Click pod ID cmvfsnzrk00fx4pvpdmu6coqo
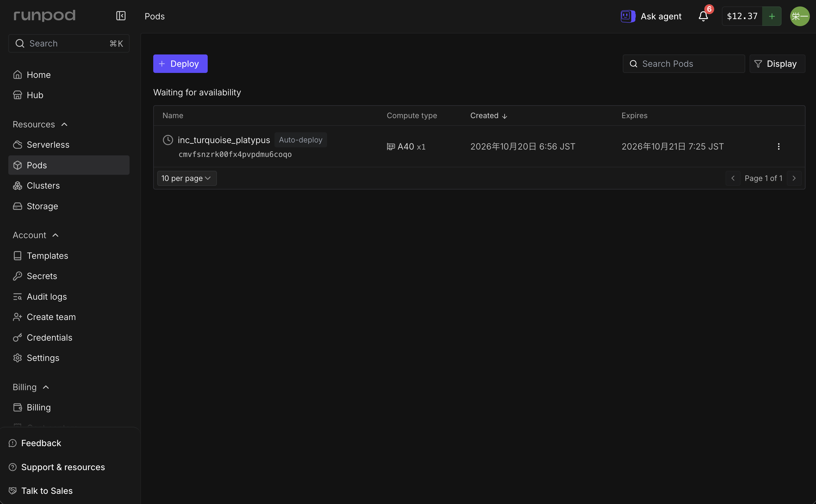Viewport: 816px width, 504px height. click(235, 154)
